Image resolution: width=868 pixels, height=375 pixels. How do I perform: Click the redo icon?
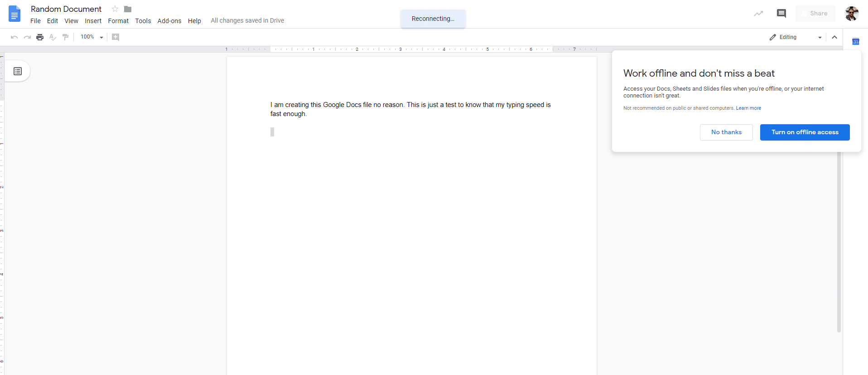27,37
